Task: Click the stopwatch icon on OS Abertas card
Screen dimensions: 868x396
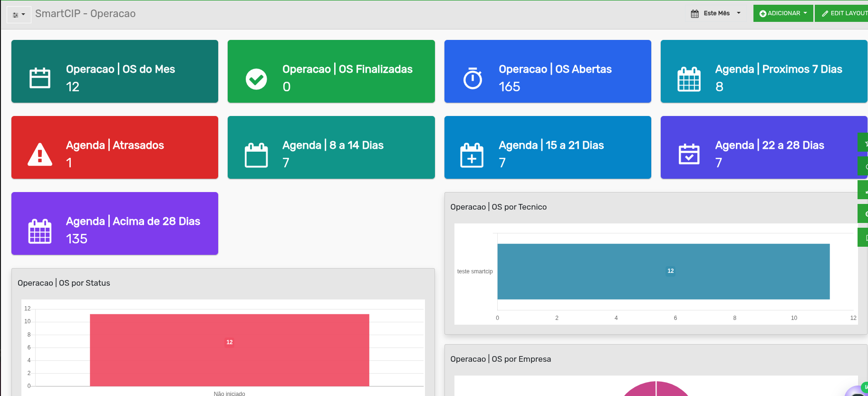Action: [x=473, y=78]
